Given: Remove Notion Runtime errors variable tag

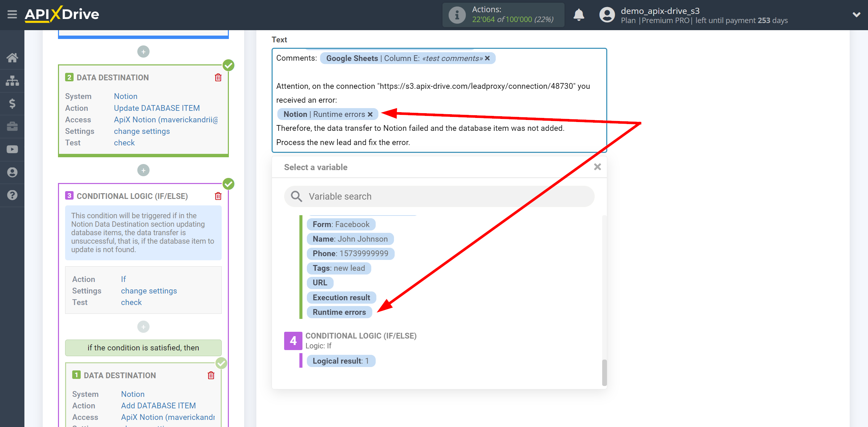Looking at the screenshot, I should click(x=370, y=115).
